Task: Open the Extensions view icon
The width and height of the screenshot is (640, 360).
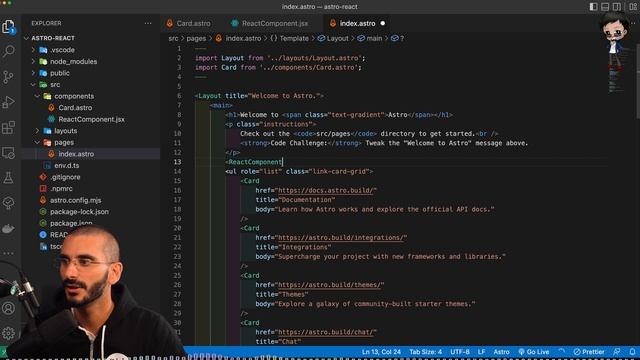Action: coord(8,127)
